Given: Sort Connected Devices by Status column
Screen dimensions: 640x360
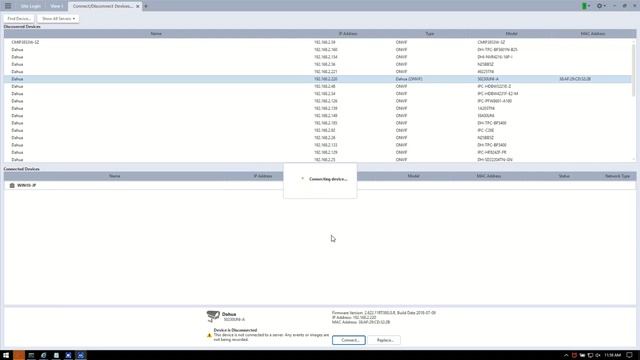Looking at the screenshot, I should pos(564,176).
